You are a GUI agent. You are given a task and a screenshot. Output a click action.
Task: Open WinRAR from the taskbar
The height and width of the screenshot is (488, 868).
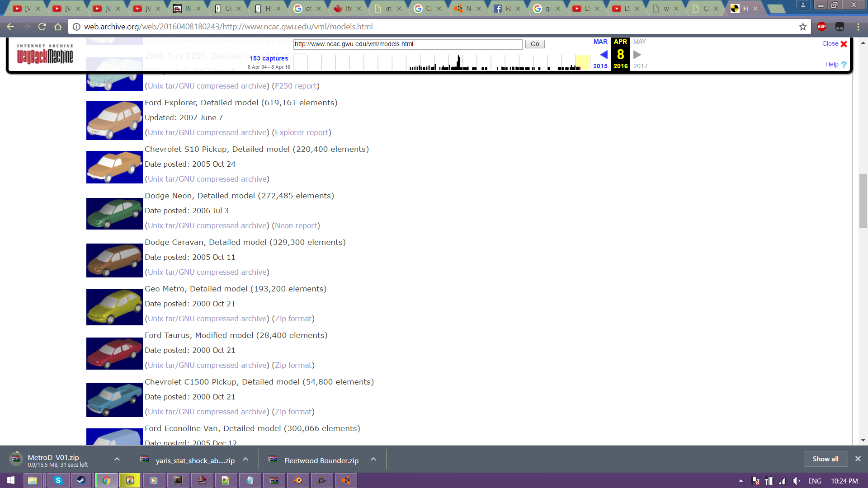pos(274,480)
